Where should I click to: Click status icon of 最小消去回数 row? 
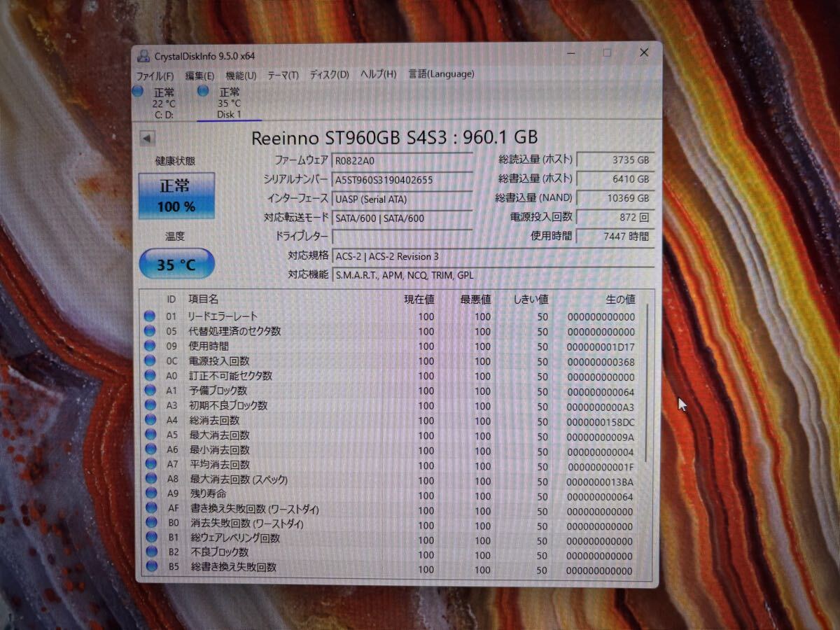point(150,449)
